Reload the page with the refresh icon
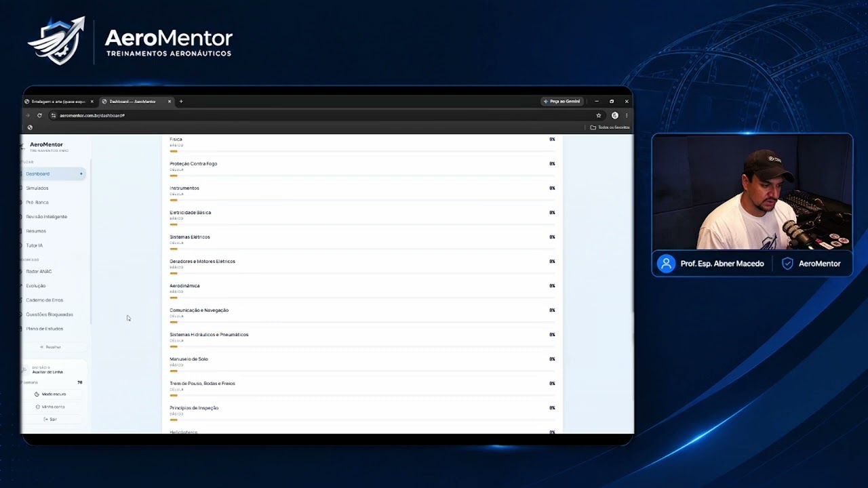The width and height of the screenshot is (868, 488). 39,115
